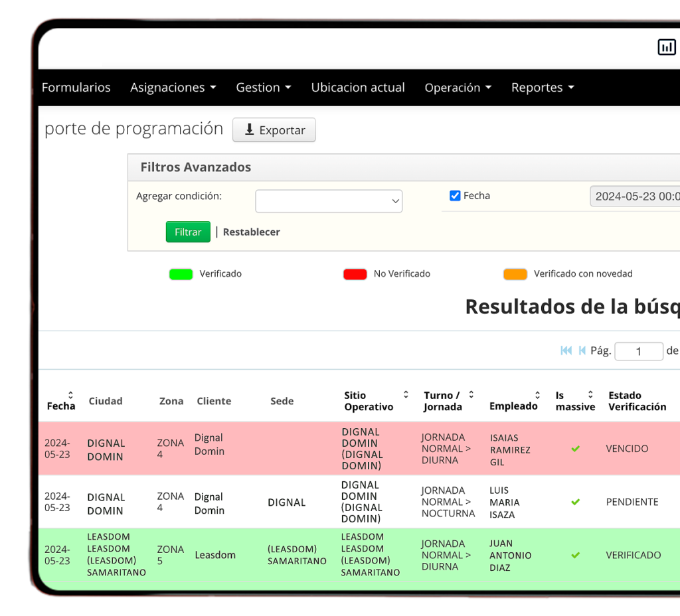680x616 pixels.
Task: Click the previous-page pagination icon
Action: coord(582,350)
